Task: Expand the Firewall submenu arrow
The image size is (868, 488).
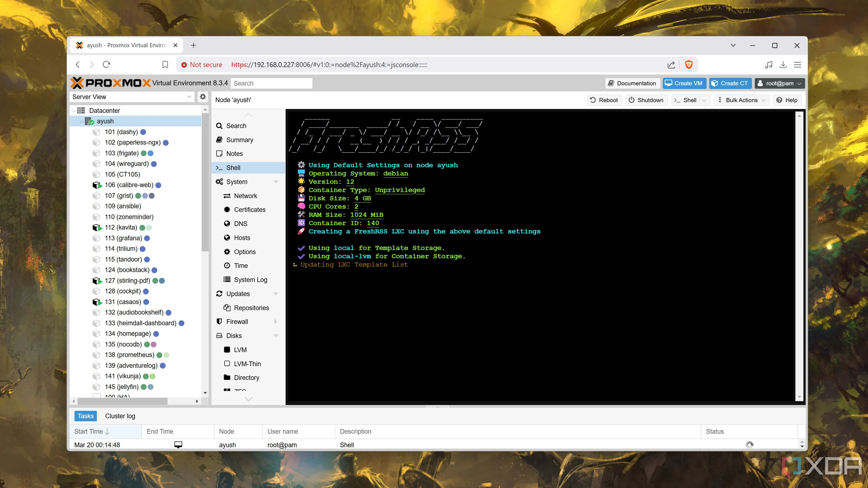Action: click(x=276, y=322)
